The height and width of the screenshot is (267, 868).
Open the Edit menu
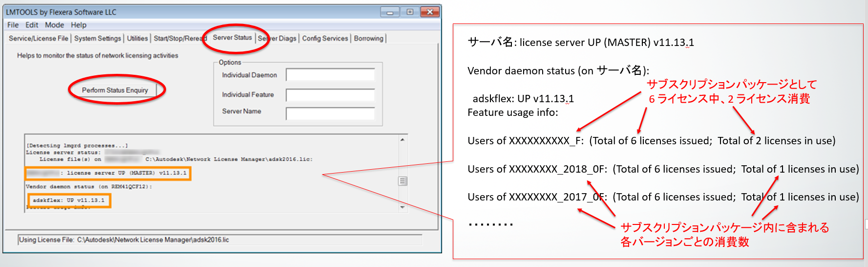pos(32,25)
